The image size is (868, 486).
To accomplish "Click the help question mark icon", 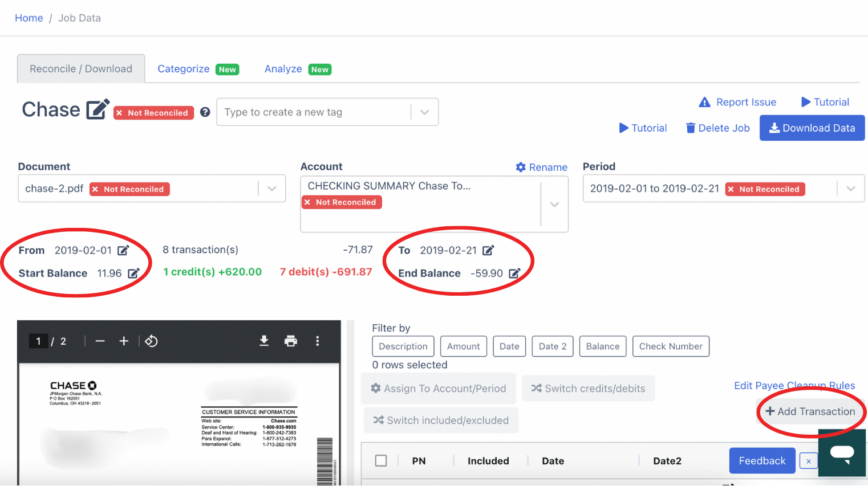I will [x=205, y=112].
